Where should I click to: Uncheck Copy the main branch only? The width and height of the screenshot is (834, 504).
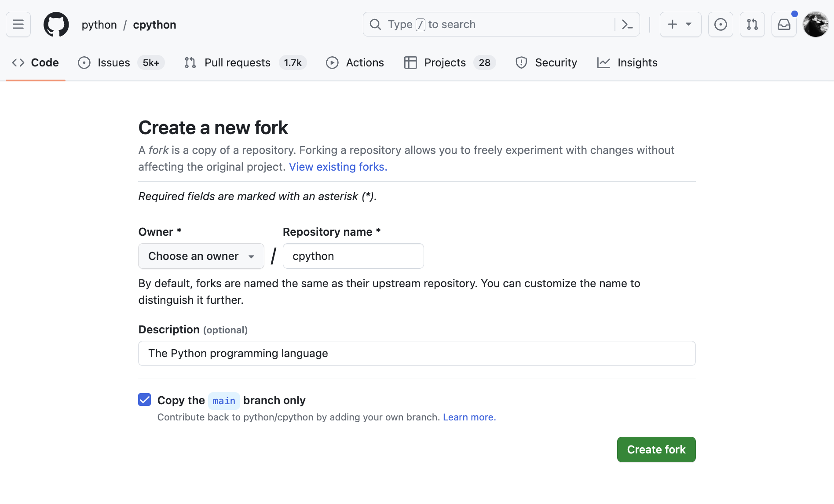tap(144, 400)
